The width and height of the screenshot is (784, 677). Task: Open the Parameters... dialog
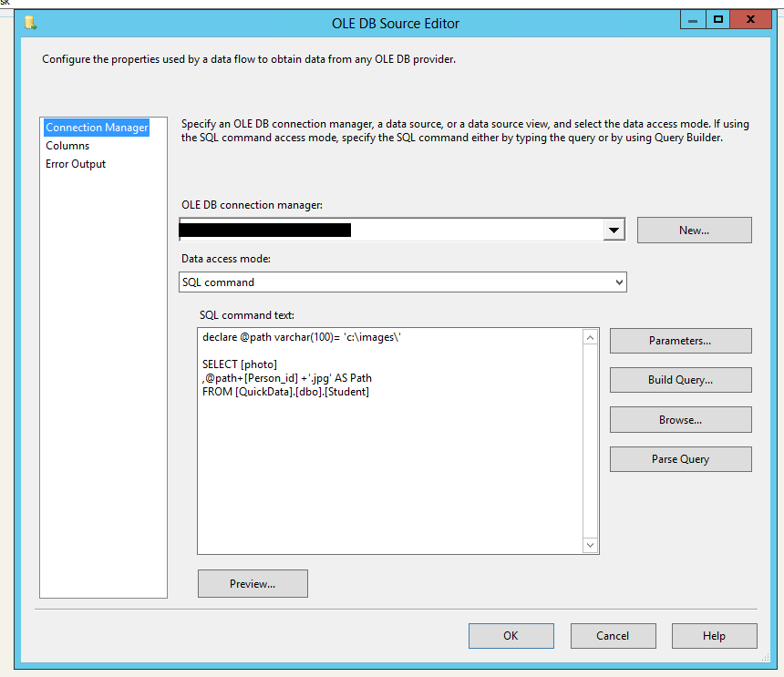(x=680, y=341)
